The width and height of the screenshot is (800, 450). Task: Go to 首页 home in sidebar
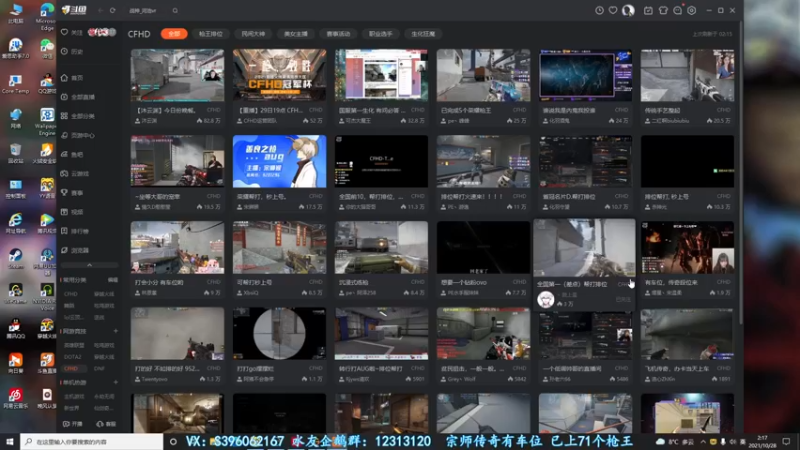click(x=72, y=78)
